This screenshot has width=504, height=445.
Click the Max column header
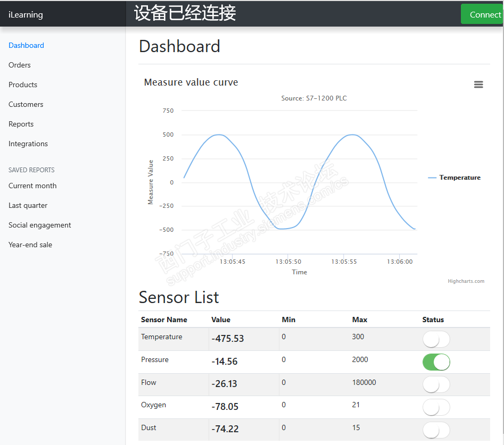(360, 320)
